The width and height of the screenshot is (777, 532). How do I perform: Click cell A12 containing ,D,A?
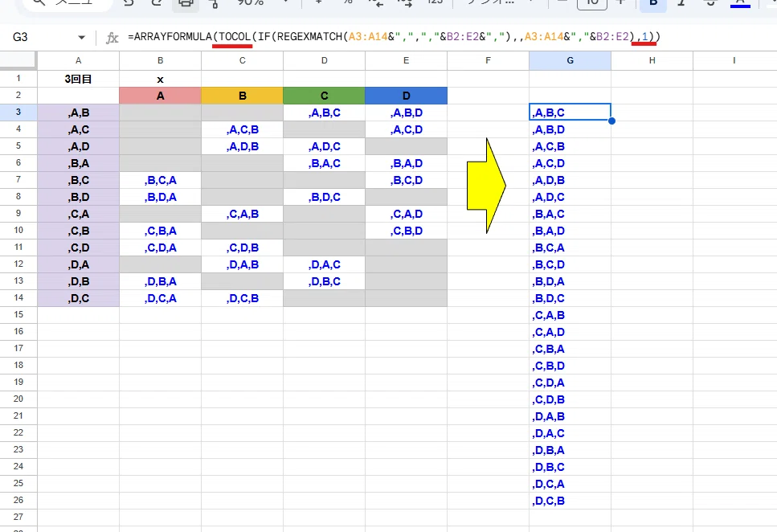coord(78,264)
